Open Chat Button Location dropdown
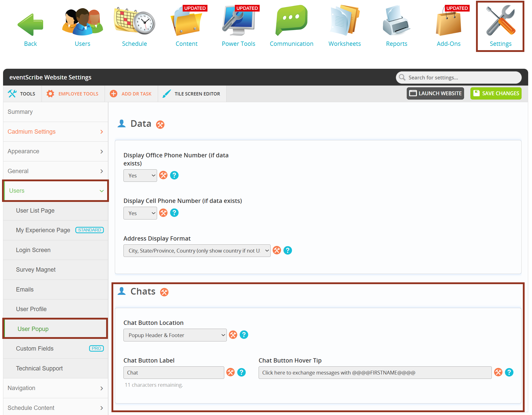This screenshot has width=532, height=415. 175,335
